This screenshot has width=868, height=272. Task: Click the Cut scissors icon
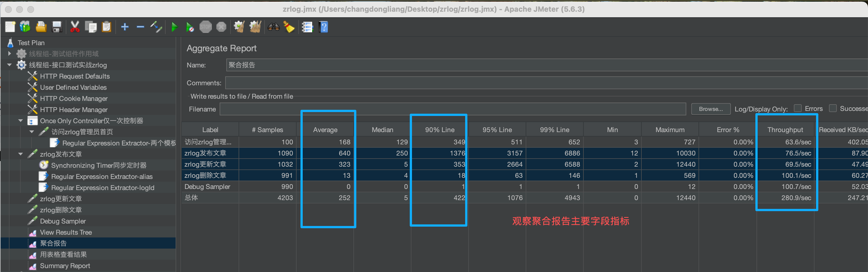pyautogui.click(x=75, y=27)
